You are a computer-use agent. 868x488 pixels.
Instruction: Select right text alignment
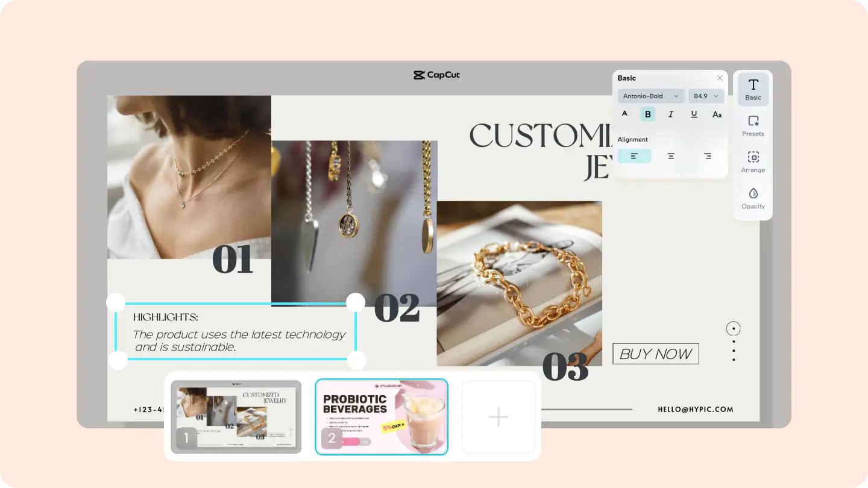(x=707, y=156)
